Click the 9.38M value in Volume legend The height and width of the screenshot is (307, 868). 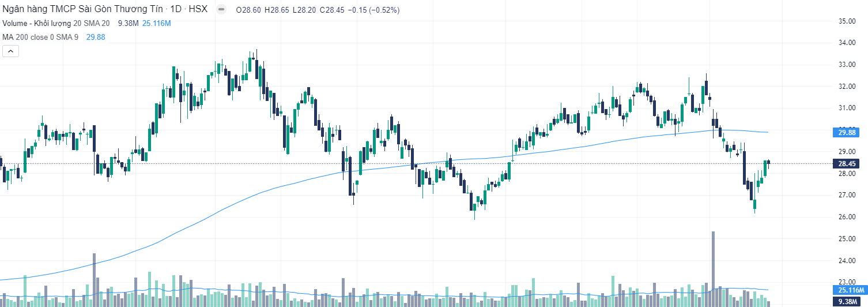(126, 23)
